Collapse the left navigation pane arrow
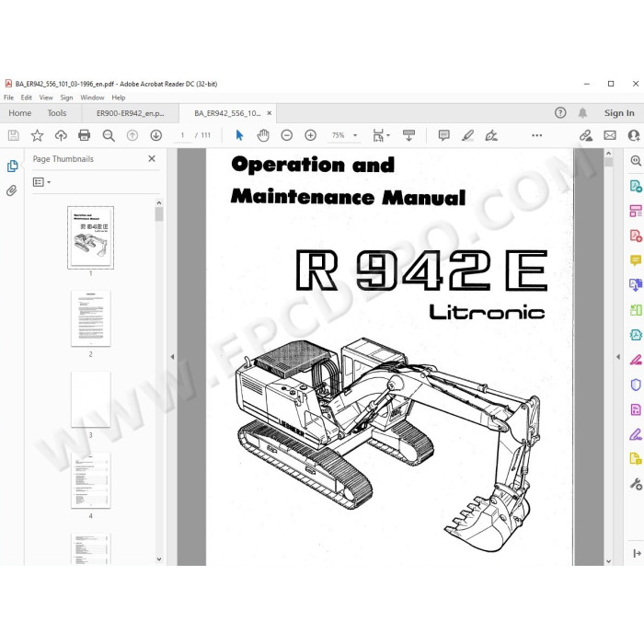The image size is (644, 644). (x=172, y=357)
